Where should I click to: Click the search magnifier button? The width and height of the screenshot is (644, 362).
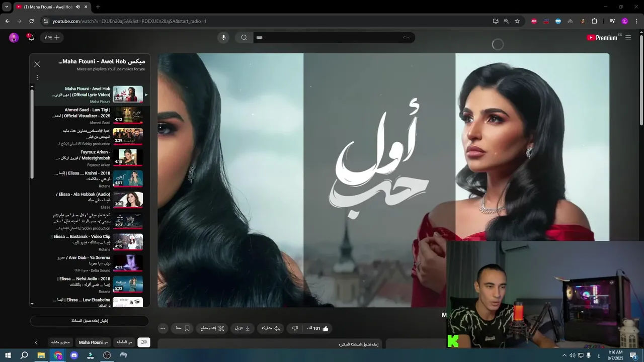pos(244,37)
